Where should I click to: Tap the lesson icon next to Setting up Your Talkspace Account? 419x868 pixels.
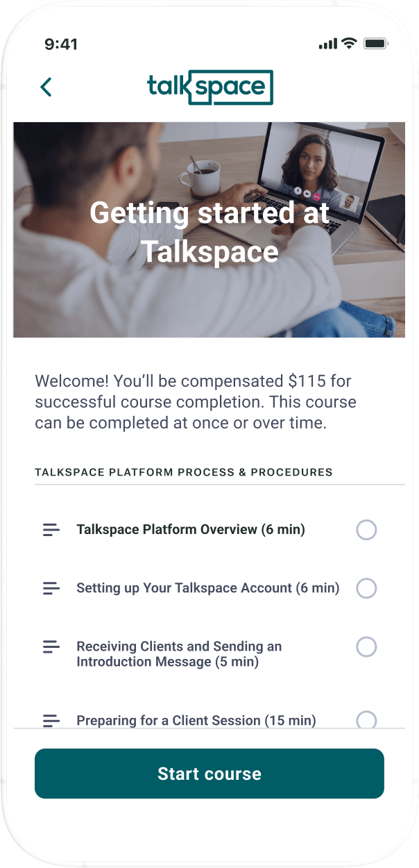tap(51, 588)
